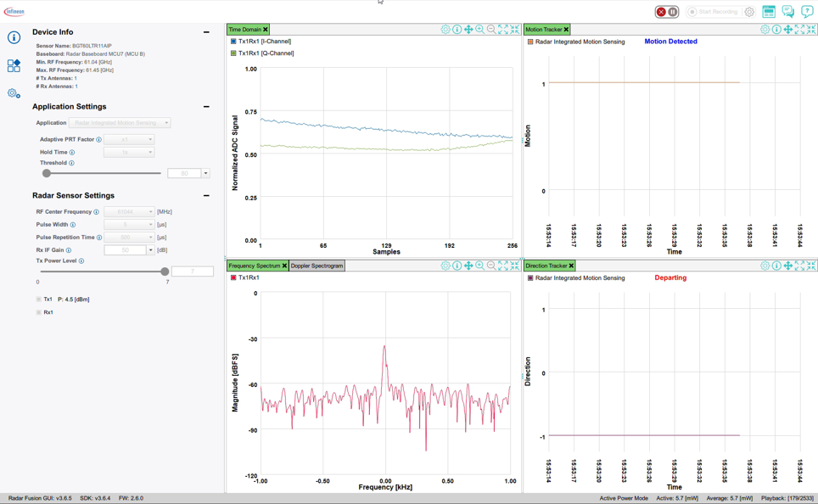Click the Tx Power Level value field
818x504 pixels.
[193, 272]
